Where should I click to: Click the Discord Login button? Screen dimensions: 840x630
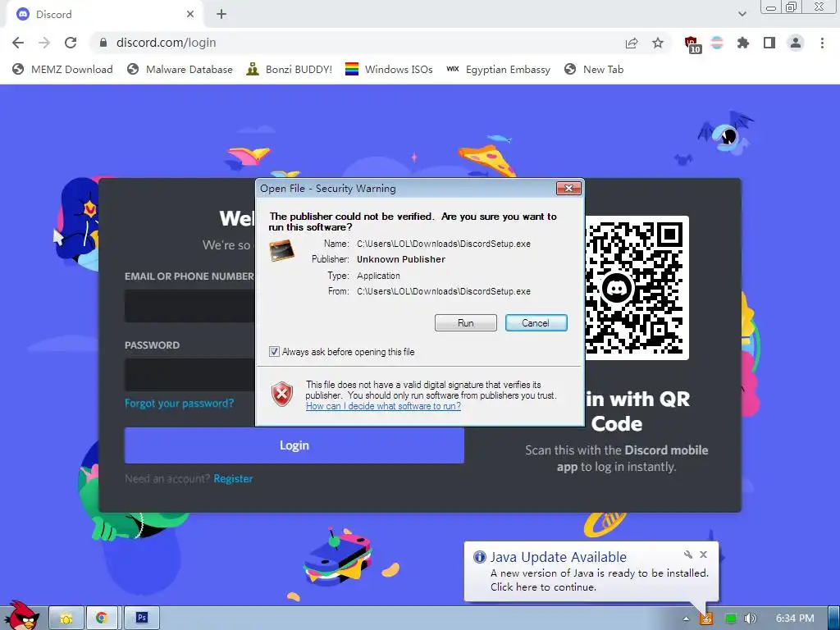[294, 445]
